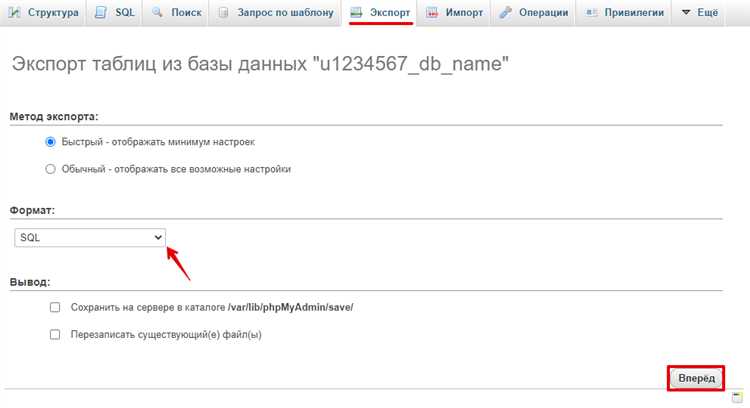This screenshot has width=750, height=408.
Task: Open the Операции tab
Action: pos(544,12)
